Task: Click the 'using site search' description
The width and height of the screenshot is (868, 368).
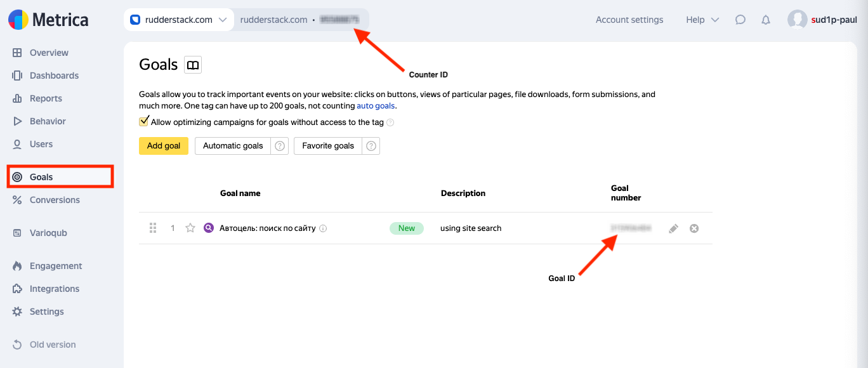Action: (471, 228)
